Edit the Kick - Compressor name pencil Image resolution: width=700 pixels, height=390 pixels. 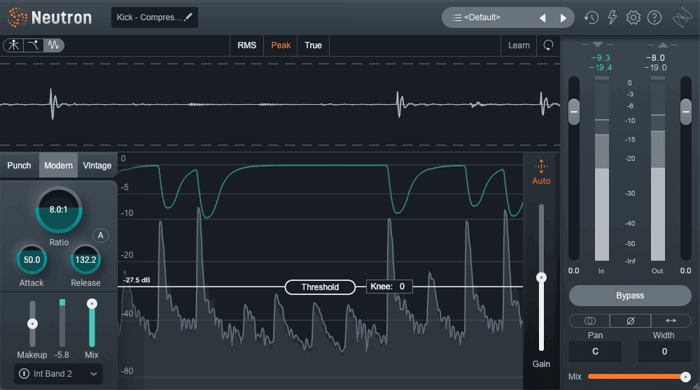tap(189, 17)
